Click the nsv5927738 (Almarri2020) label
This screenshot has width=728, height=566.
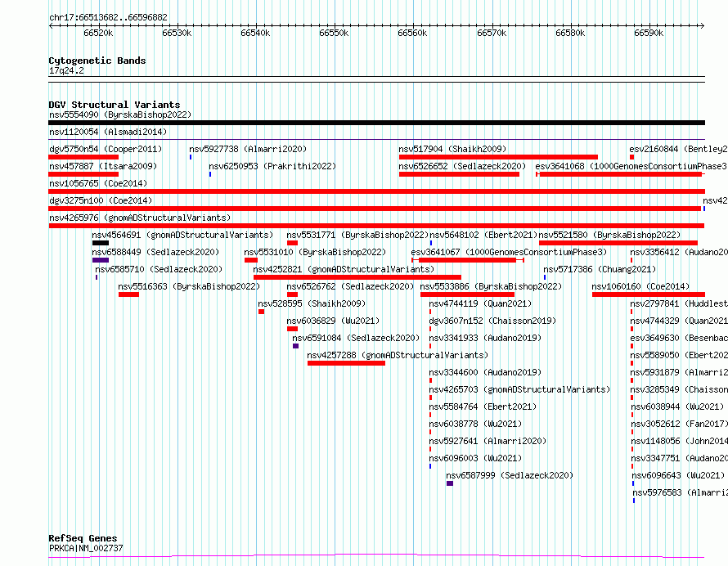[x=248, y=149]
